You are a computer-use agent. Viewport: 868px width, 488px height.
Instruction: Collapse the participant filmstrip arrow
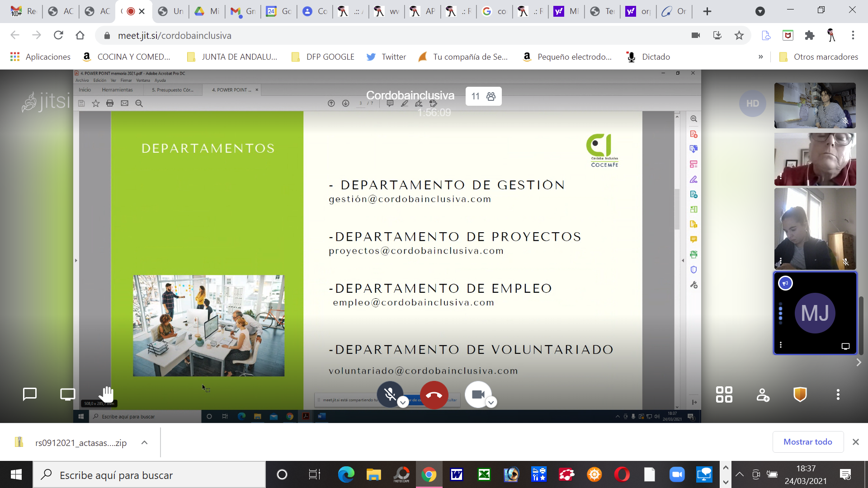pos(859,362)
